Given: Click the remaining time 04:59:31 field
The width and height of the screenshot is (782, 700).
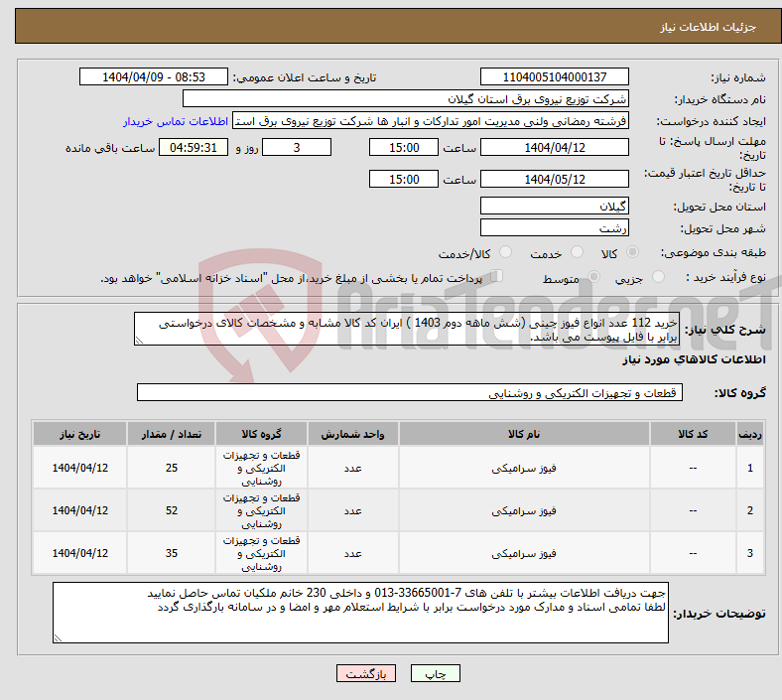Looking at the screenshot, I should coord(194,147).
